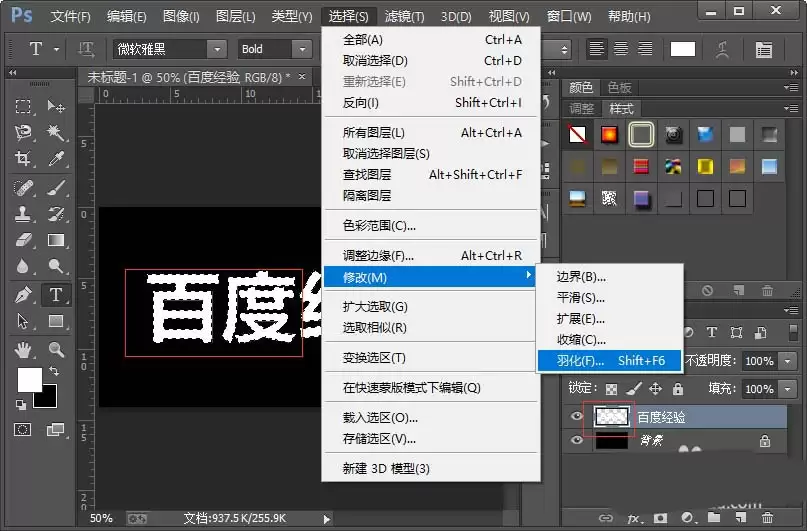Image resolution: width=807 pixels, height=531 pixels.
Task: Set right align text
Action: (645, 49)
